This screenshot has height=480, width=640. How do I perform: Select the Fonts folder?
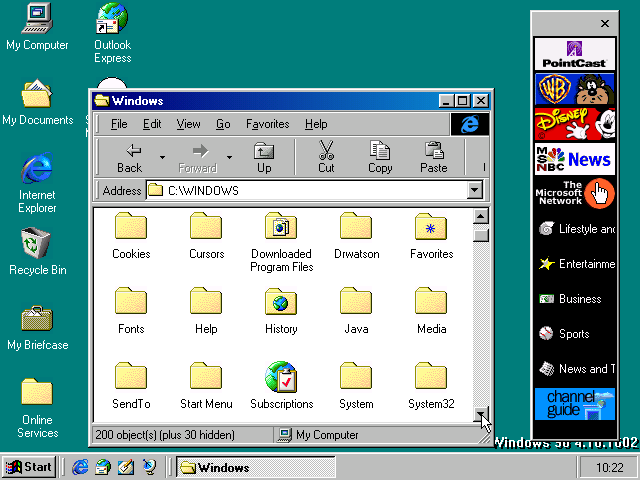131,311
